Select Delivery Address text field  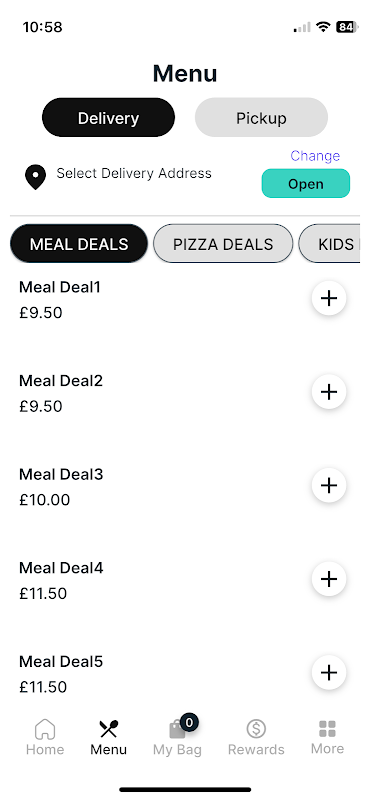(134, 173)
